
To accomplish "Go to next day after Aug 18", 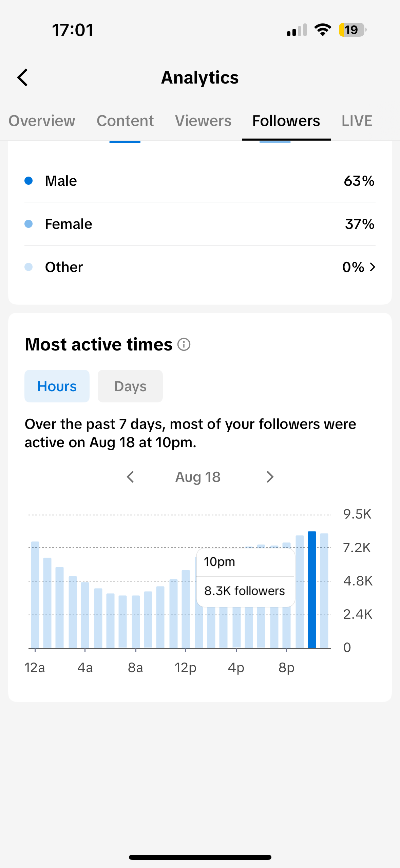I will [x=270, y=477].
